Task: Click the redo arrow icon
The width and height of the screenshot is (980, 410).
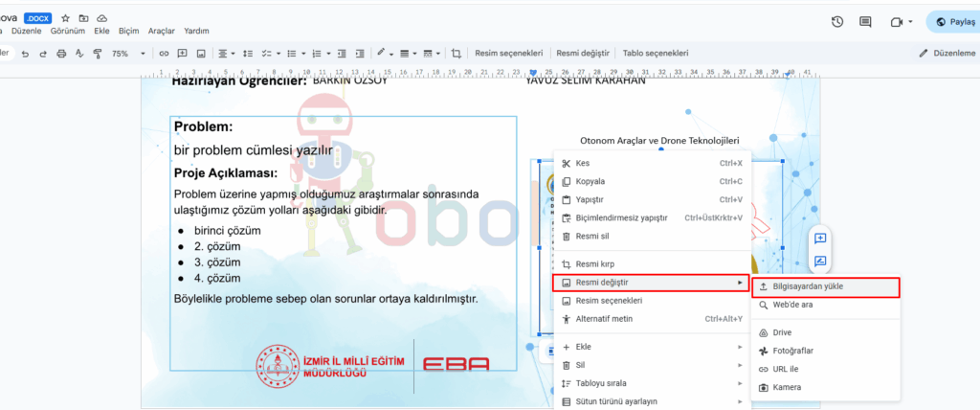Action: coord(43,54)
